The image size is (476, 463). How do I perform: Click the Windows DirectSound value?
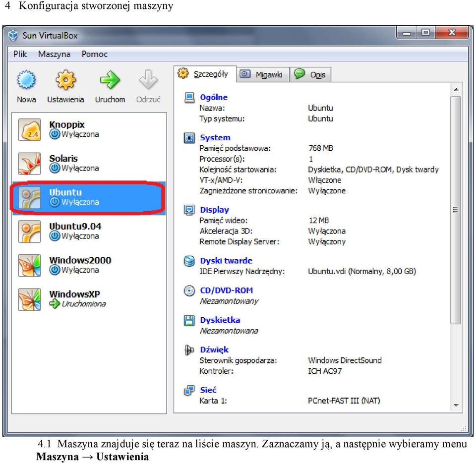tap(345, 360)
